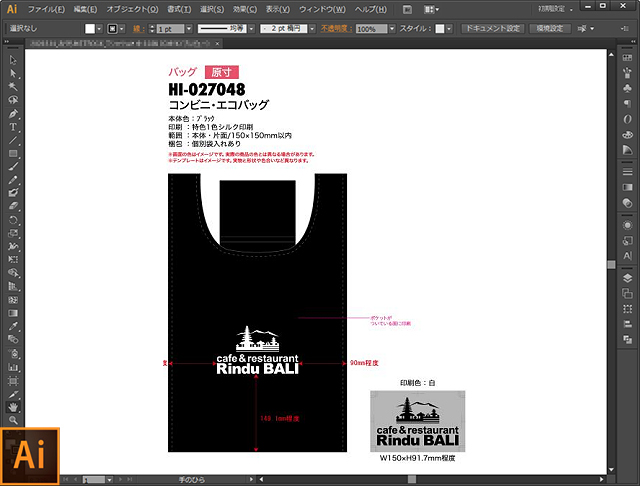The height and width of the screenshot is (486, 640).
Task: Click the fill color swatch in control bar
Action: pyautogui.click(x=89, y=29)
